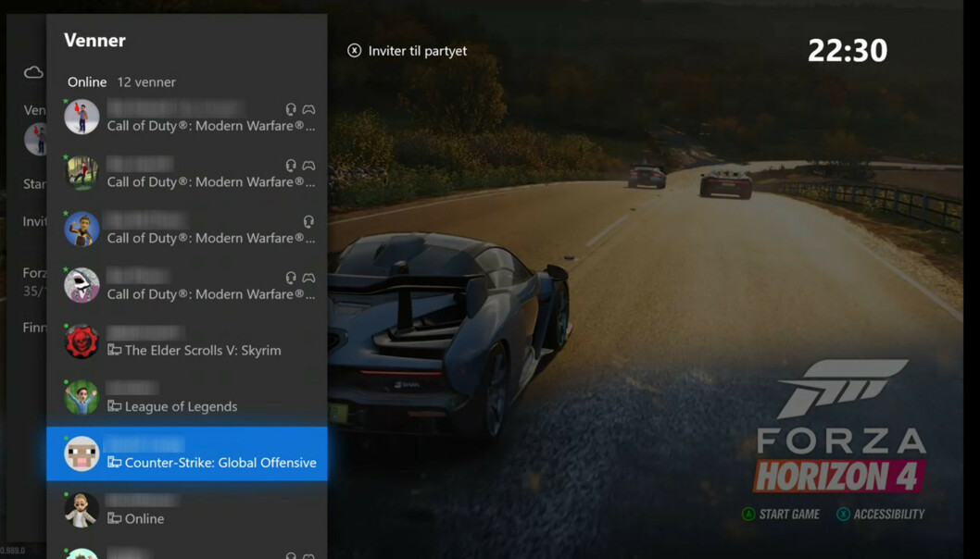The height and width of the screenshot is (559, 980).
Task: Click green favorite star on shark-hood avatar
Action: click(66, 269)
